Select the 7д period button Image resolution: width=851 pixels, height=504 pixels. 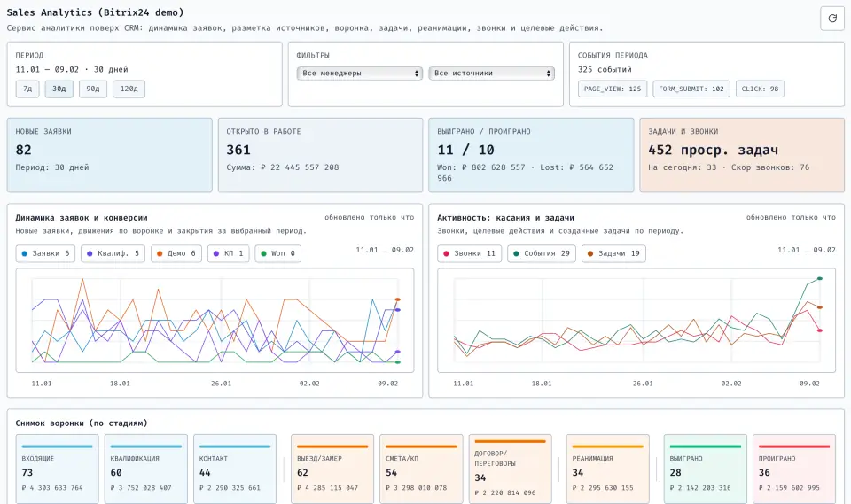click(x=27, y=89)
